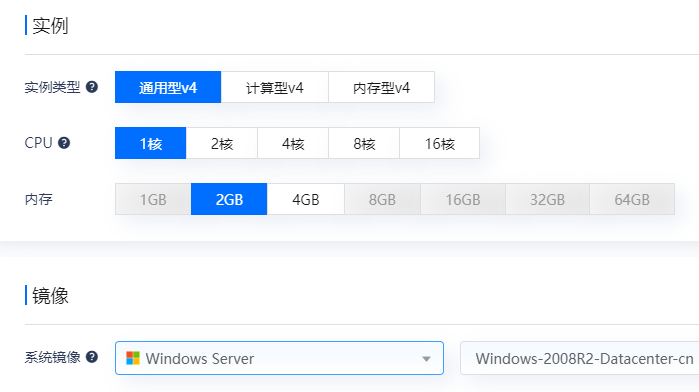699x392 pixels.
Task: Choose the 1核 CPU option
Action: (151, 143)
